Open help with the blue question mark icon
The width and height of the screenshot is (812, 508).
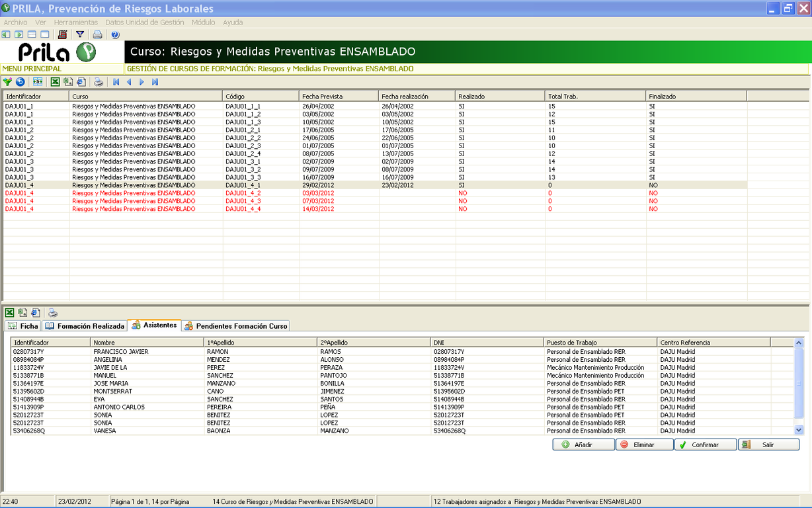tap(115, 34)
